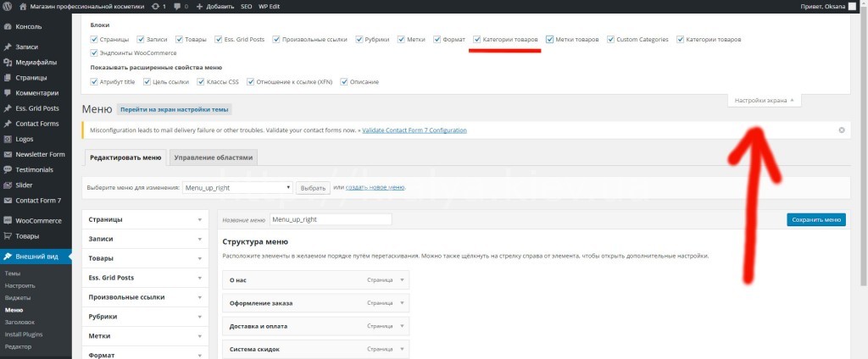Toggle the Custom Categories checkbox
Screen dimensions: 868x359
pyautogui.click(x=610, y=39)
